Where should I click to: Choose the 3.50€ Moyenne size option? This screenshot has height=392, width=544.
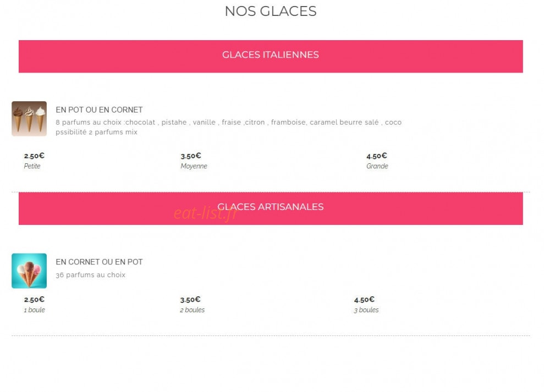pyautogui.click(x=194, y=161)
